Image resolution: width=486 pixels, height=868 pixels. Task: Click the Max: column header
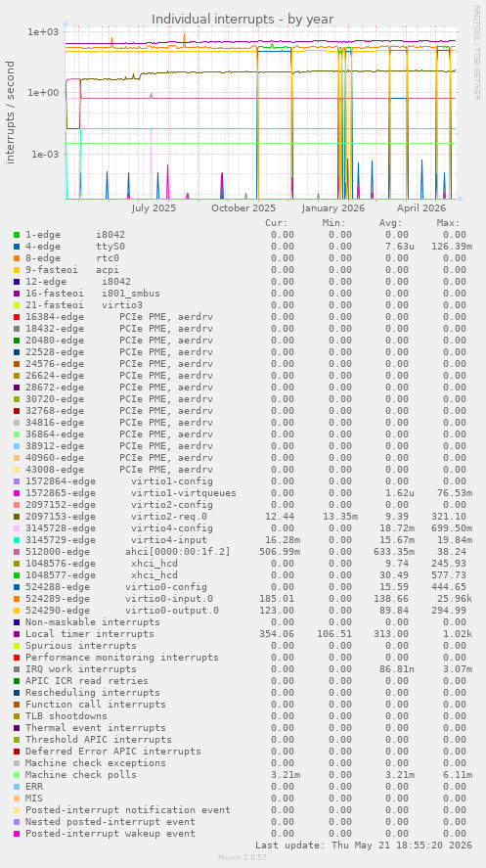tap(448, 223)
